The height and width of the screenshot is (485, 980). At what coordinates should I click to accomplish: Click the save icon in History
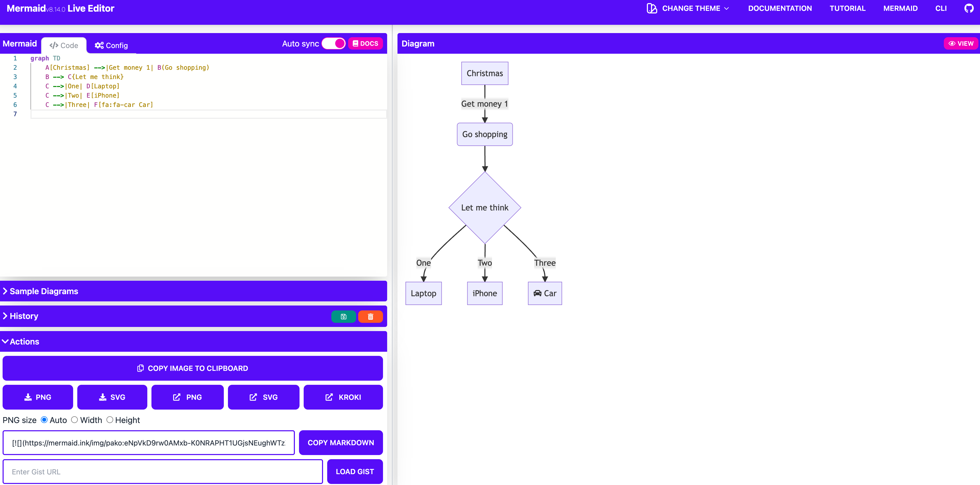pyautogui.click(x=343, y=317)
